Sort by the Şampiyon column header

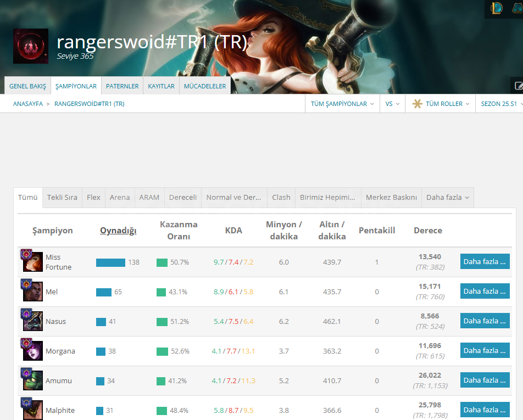(x=52, y=231)
